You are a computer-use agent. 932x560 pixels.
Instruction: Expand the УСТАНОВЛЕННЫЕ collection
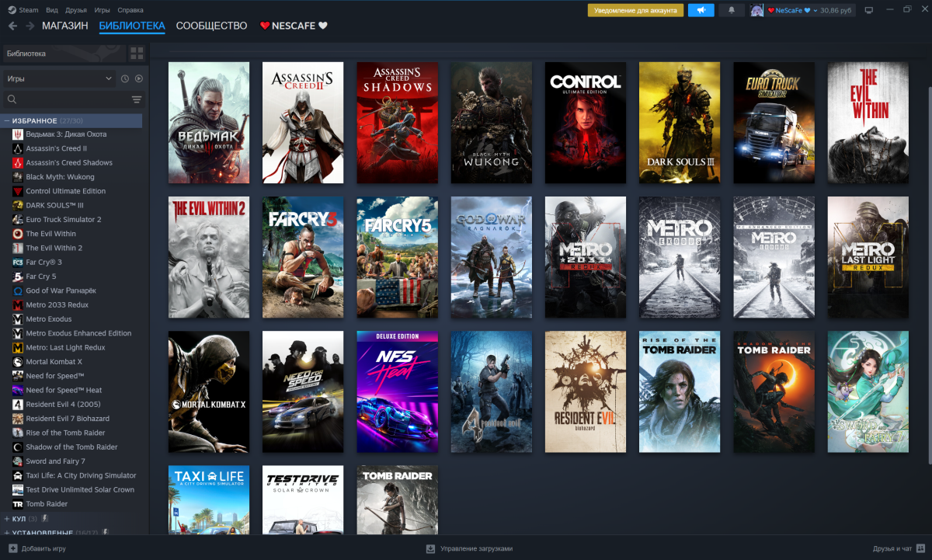tap(7, 533)
